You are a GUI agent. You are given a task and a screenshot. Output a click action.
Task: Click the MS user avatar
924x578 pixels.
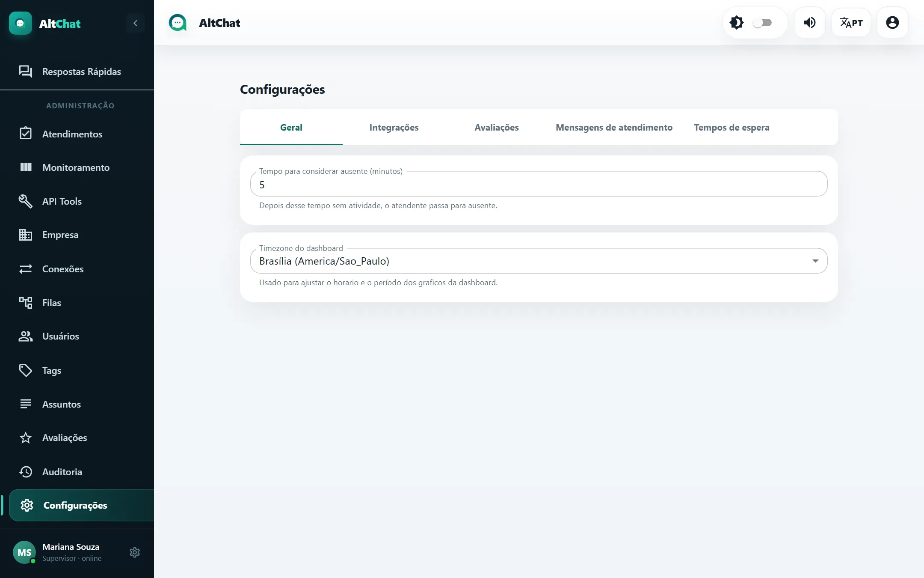point(24,552)
